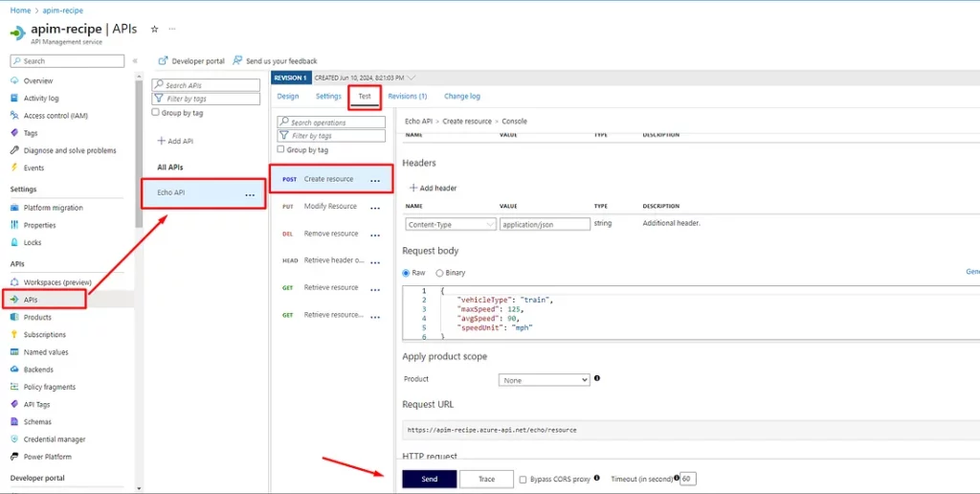The height and width of the screenshot is (494, 980).
Task: Open Retrieve header only ellipsis menu
Action: pos(375,262)
